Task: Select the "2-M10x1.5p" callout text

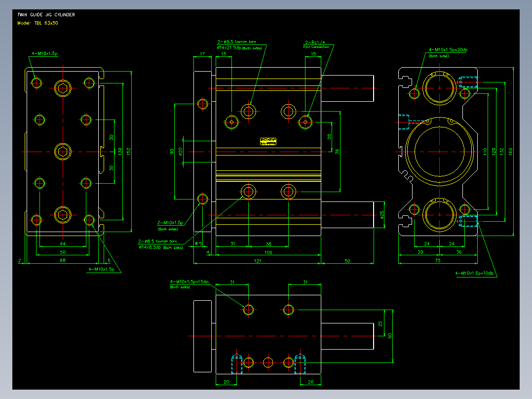Action: [x=170, y=223]
